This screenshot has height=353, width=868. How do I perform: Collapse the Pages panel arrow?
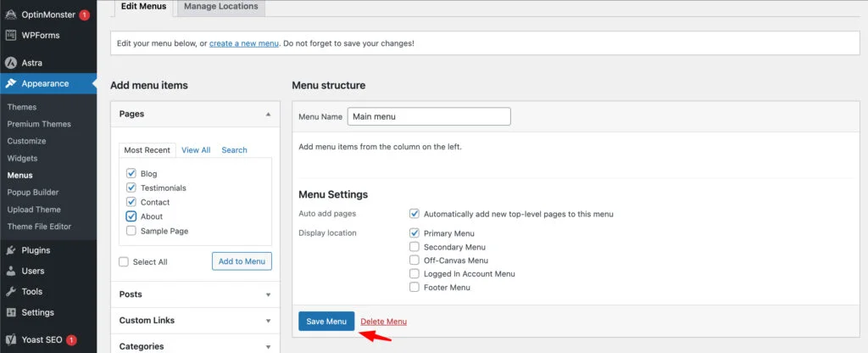tap(268, 114)
